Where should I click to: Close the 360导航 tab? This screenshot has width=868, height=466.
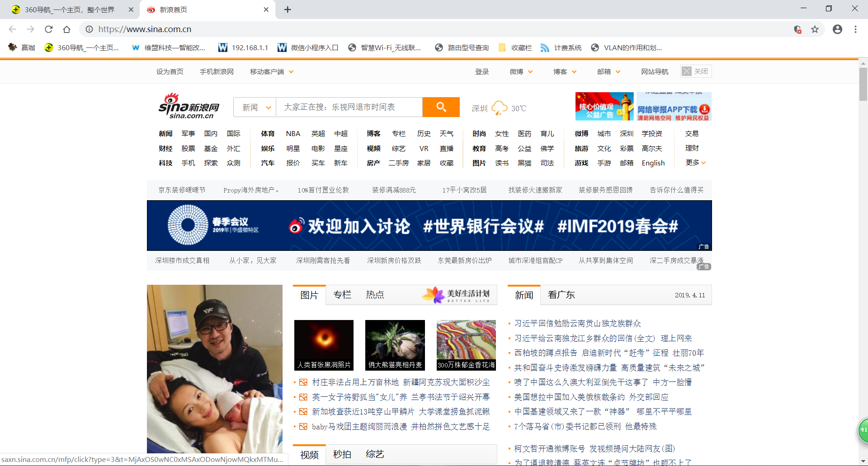(x=131, y=9)
